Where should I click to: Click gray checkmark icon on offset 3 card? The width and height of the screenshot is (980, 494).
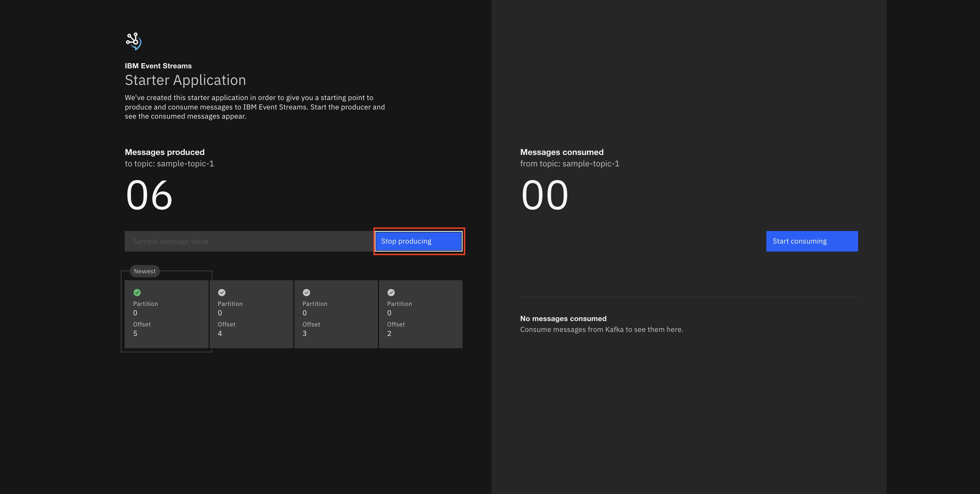point(306,292)
